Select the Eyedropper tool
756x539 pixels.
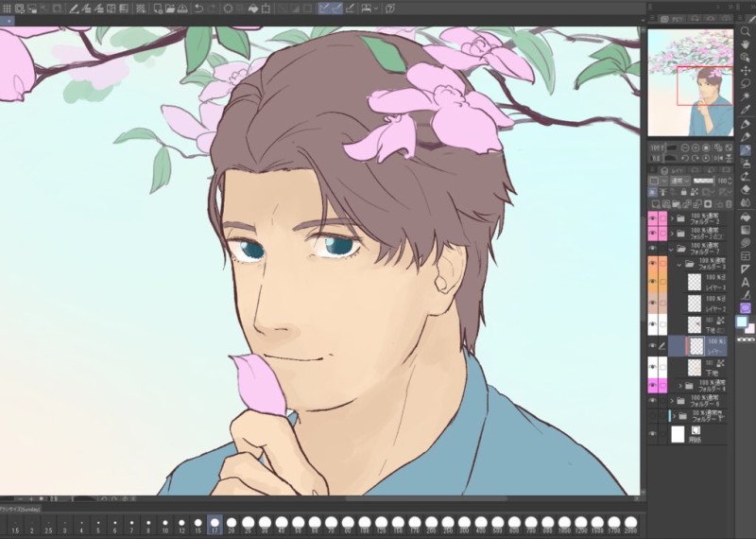pos(746,111)
